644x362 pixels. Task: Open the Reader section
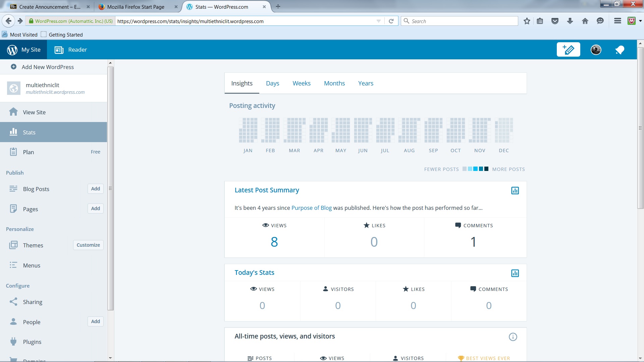(71, 50)
